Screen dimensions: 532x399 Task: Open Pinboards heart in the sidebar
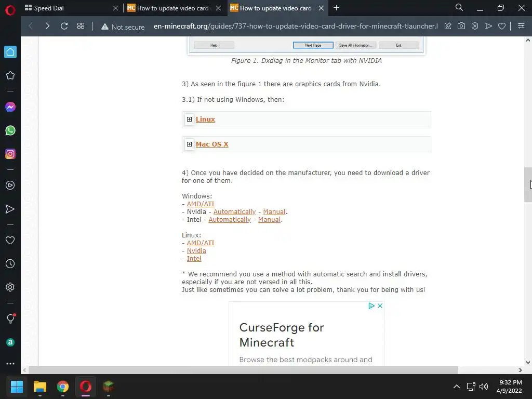click(10, 240)
